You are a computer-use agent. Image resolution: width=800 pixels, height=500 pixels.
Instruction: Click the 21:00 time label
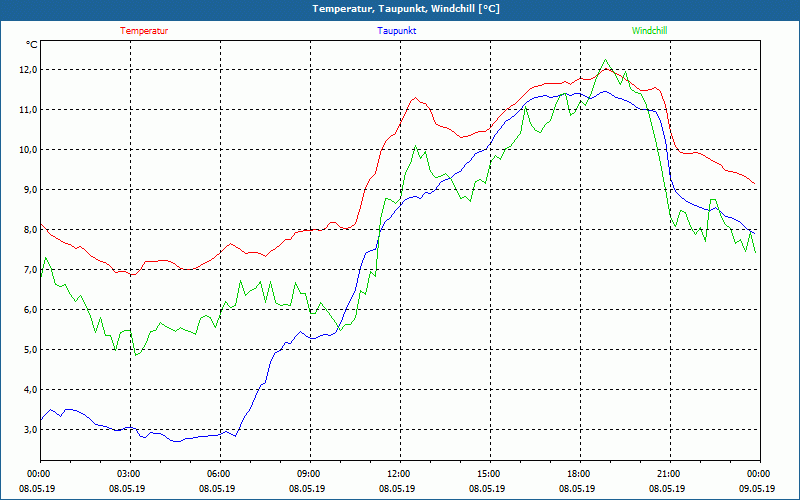tap(667, 474)
